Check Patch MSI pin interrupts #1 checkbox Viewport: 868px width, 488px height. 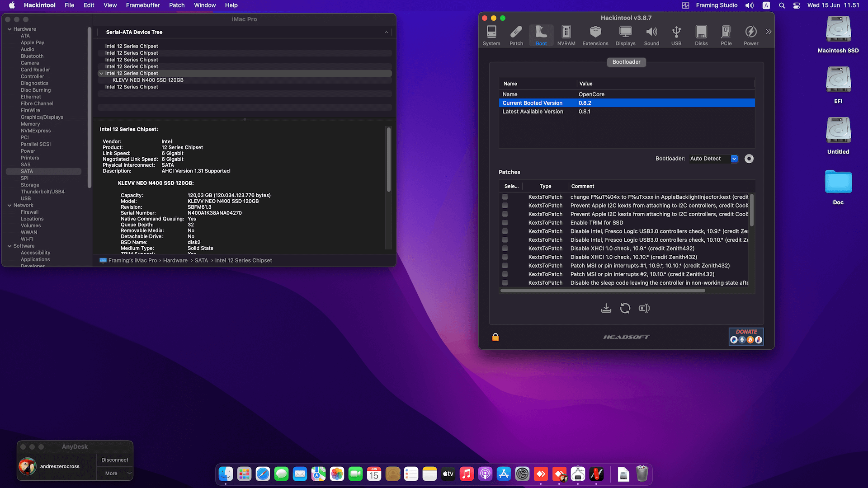tap(505, 266)
